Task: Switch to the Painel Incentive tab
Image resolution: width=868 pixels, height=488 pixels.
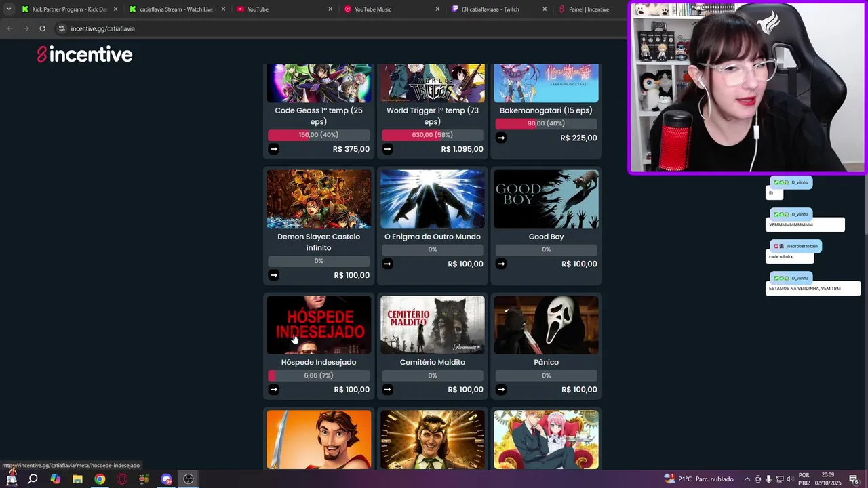Action: coord(589,9)
